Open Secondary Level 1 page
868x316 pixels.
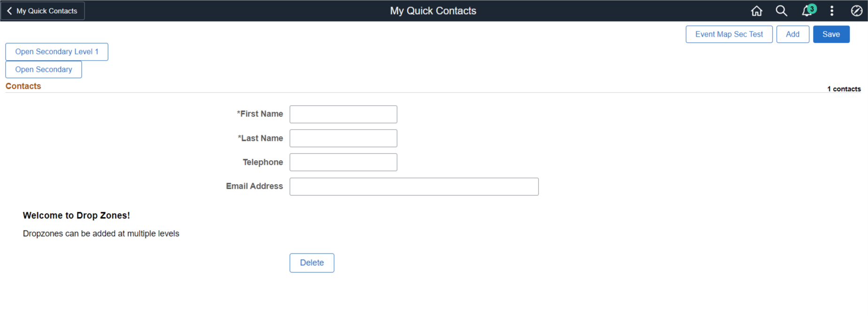pyautogui.click(x=56, y=52)
